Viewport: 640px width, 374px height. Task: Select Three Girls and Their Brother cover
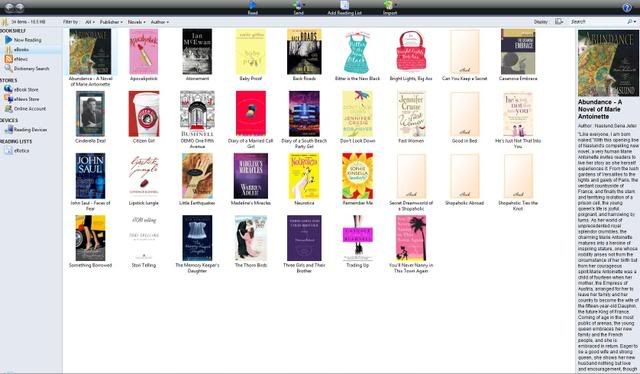pyautogui.click(x=304, y=238)
